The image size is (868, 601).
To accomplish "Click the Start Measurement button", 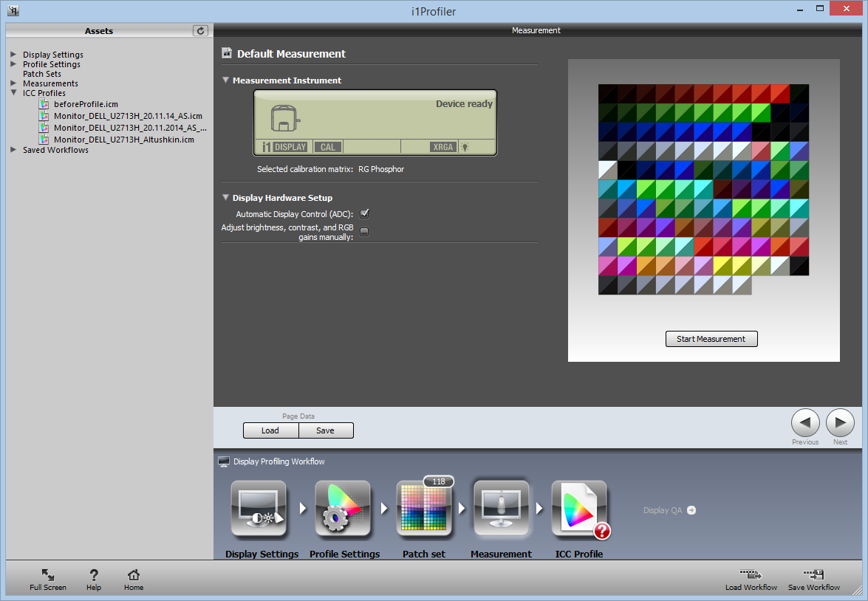I will tap(711, 339).
